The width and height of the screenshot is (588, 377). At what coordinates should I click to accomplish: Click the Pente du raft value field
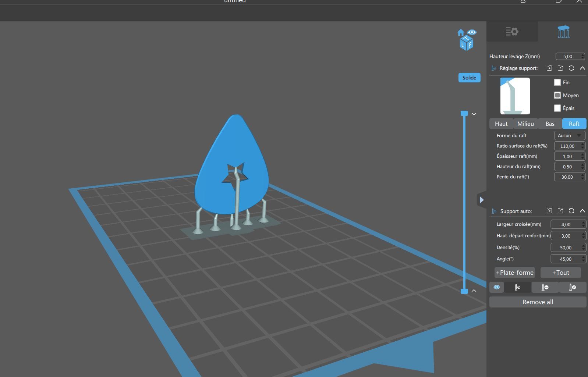pos(570,177)
